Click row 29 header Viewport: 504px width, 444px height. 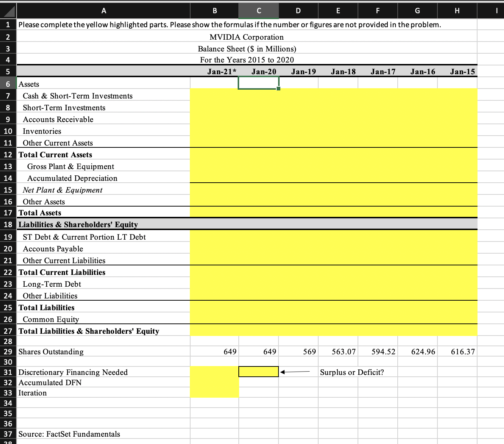point(8,351)
